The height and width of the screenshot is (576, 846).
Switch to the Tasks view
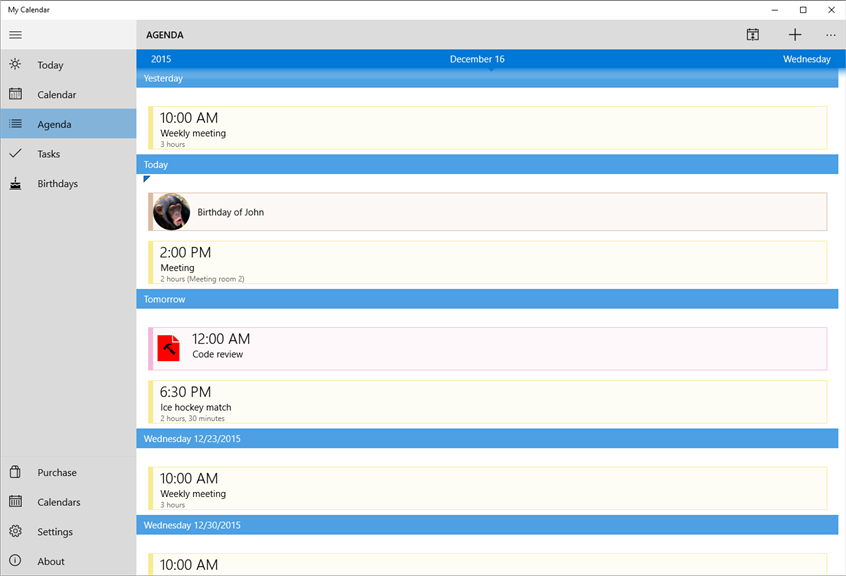pos(68,154)
